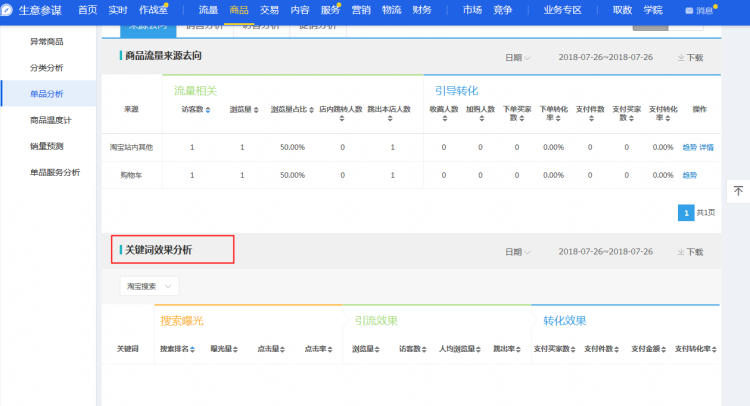
Task: Click the 2018-07-26 date range in 商品流量来源去向
Action: coord(606,57)
